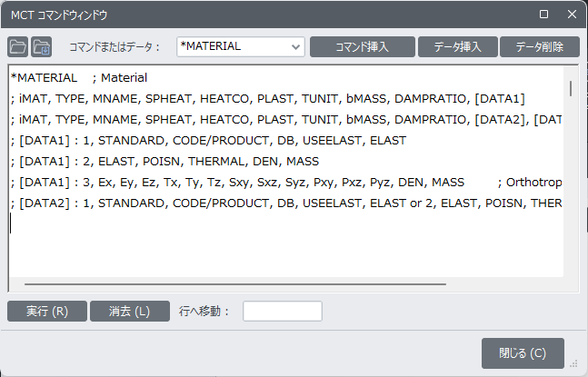Clear the editor with 消去 (L)

(x=130, y=311)
